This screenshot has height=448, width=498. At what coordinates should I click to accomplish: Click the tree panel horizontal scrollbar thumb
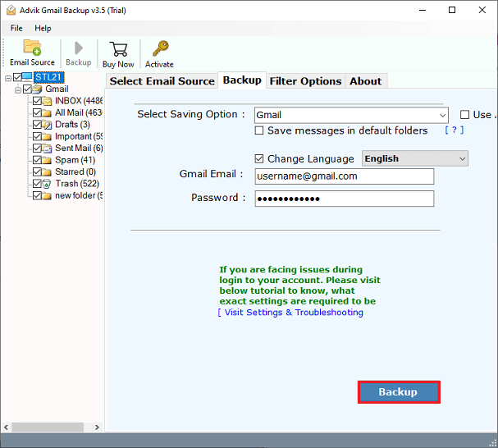pyautogui.click(x=48, y=427)
